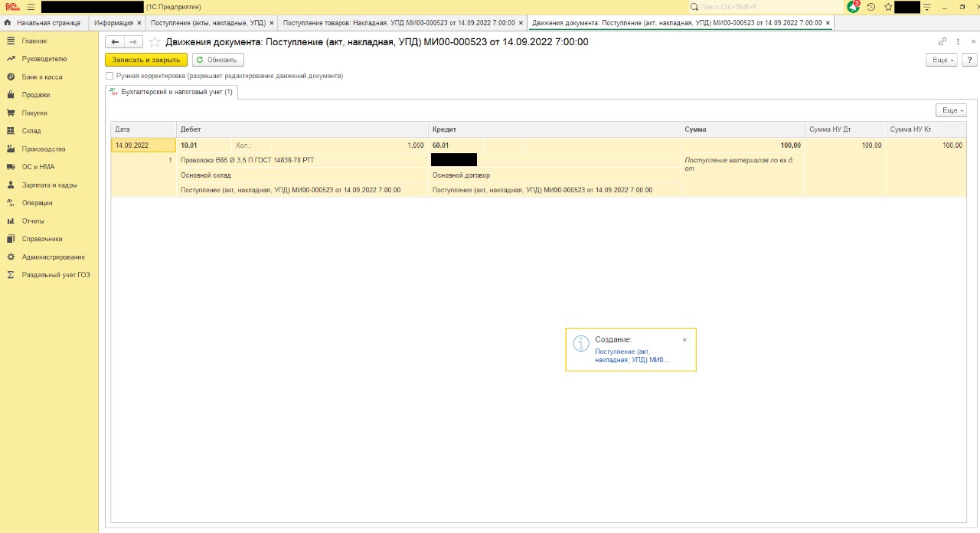Click the chart icon for Руководителю

(11, 59)
